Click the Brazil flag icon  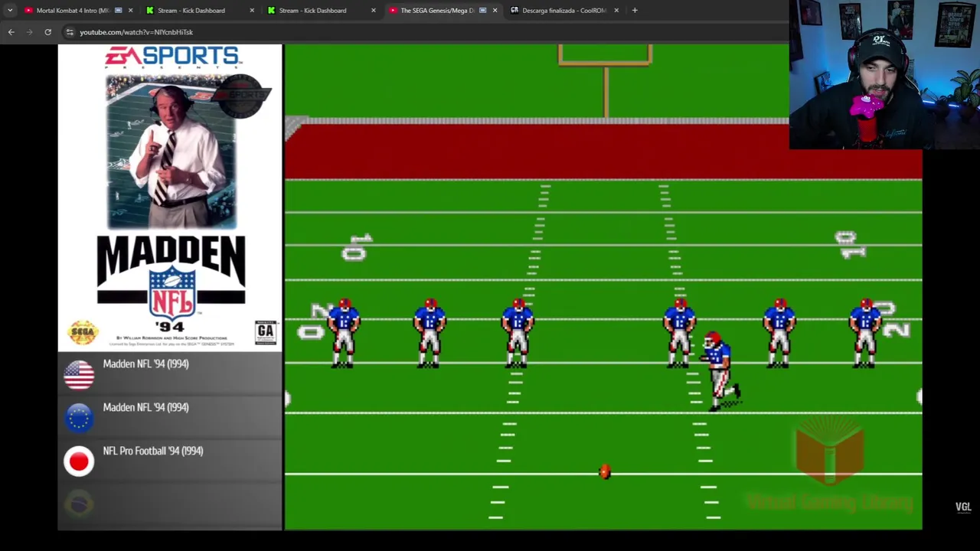coord(79,504)
